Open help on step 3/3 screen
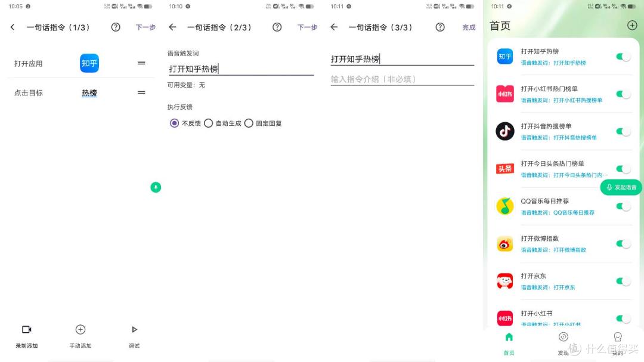The image size is (644, 362). tap(440, 27)
